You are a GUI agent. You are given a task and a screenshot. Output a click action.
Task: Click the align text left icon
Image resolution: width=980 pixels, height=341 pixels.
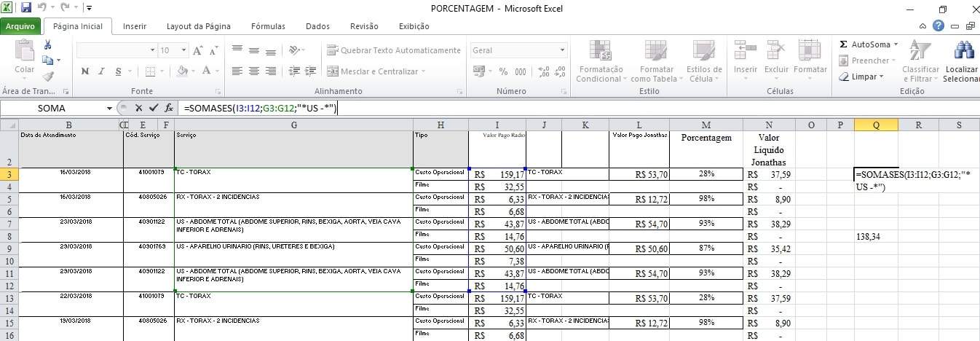point(237,71)
